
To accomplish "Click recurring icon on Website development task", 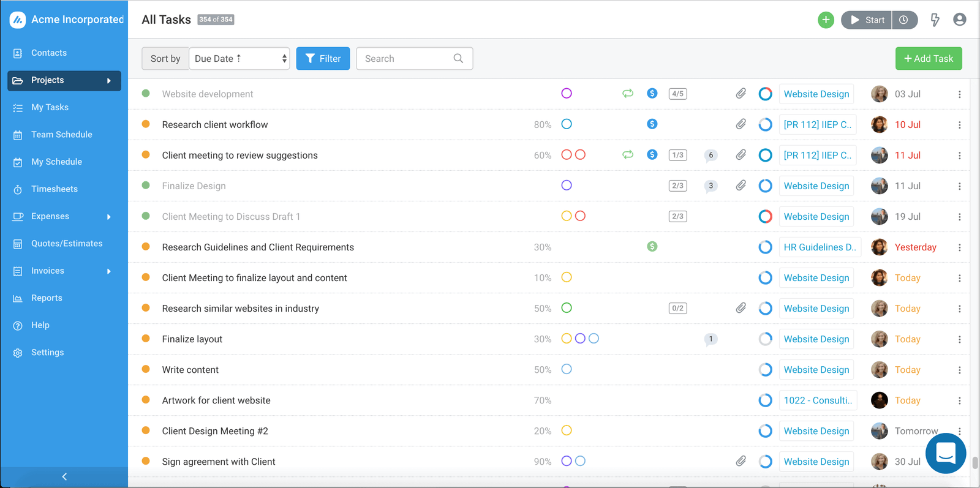I will pos(628,94).
